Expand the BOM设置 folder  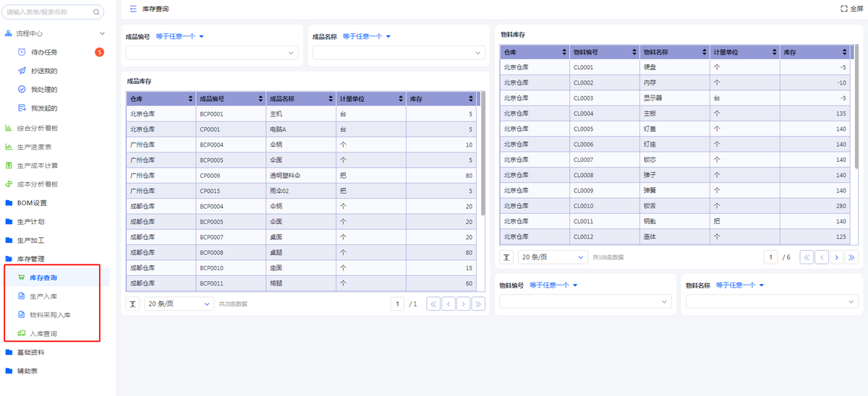(x=32, y=203)
